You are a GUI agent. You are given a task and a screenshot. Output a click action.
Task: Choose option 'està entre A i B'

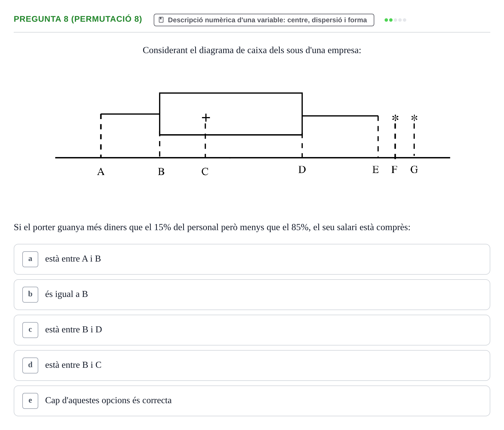point(252,259)
